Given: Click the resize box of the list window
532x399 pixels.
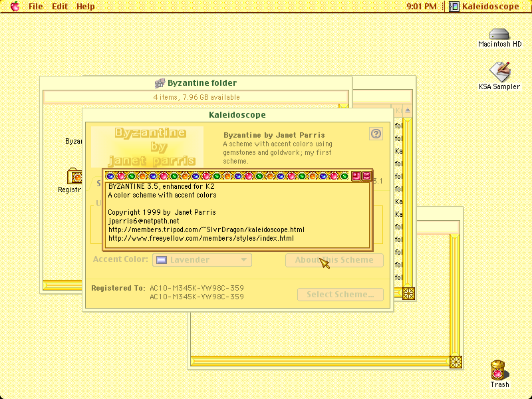Looking at the screenshot, I should (408, 293).
